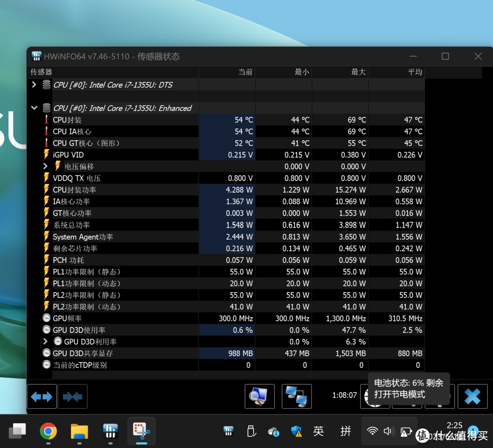493x448 pixels.
Task: Open Windows Security shield tray icon
Action: pos(296,431)
